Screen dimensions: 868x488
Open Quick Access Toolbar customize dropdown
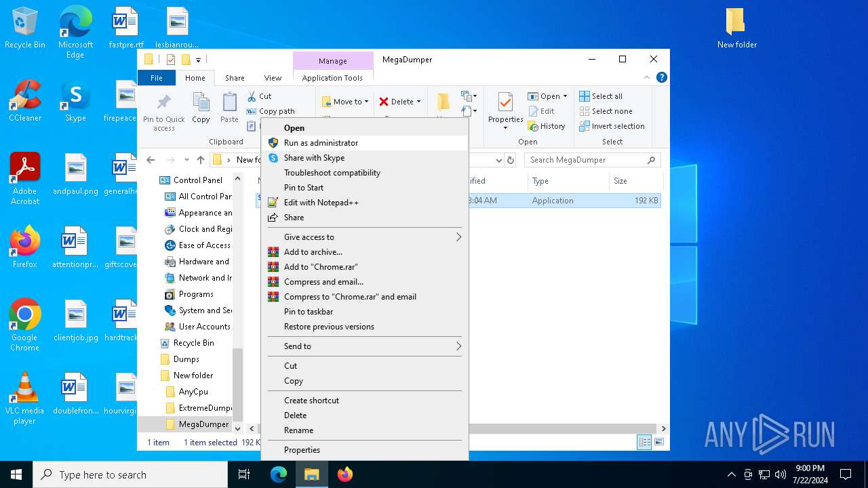point(198,60)
